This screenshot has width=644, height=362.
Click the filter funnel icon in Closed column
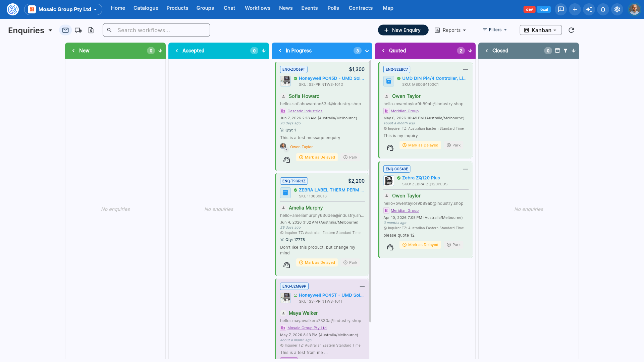[x=566, y=51]
